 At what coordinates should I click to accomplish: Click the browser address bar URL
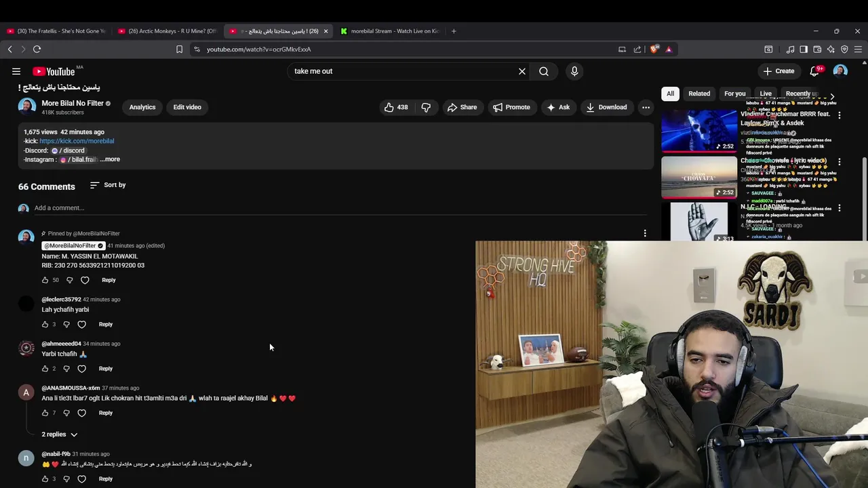pyautogui.click(x=258, y=49)
